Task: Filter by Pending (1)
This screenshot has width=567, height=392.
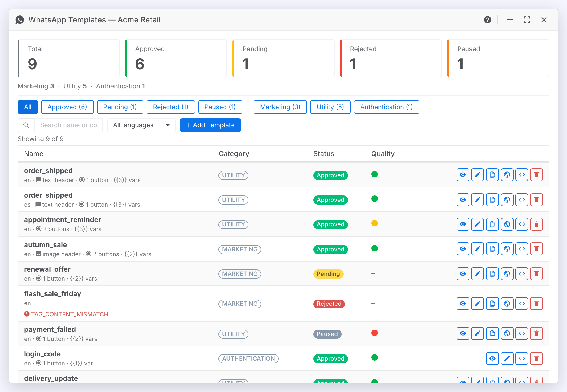Action: 120,107
